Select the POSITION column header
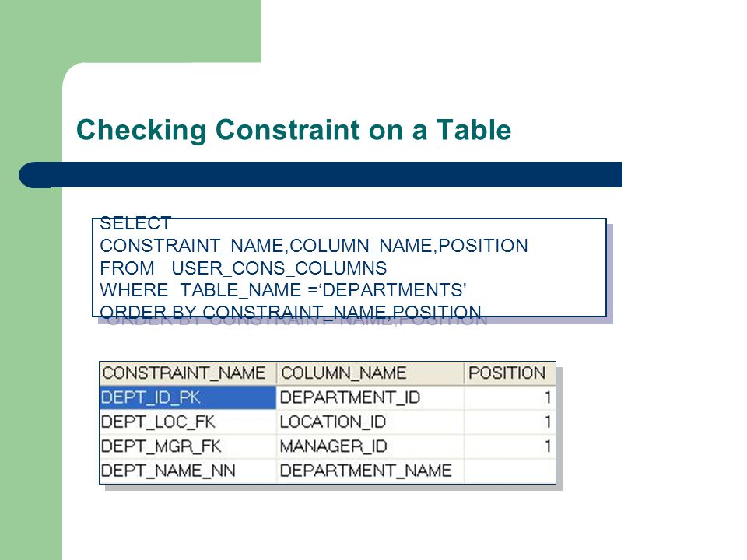The width and height of the screenshot is (747, 560). coord(510,373)
